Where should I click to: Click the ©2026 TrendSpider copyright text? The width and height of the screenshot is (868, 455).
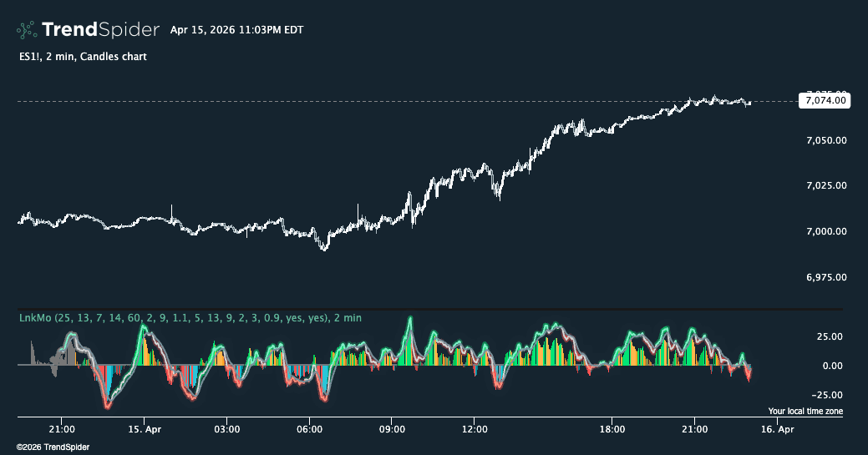point(53,447)
